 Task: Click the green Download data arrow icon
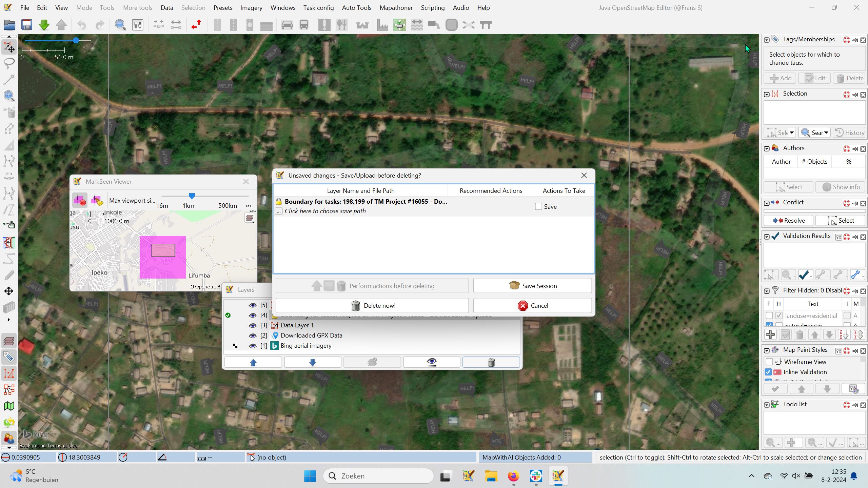(x=44, y=25)
